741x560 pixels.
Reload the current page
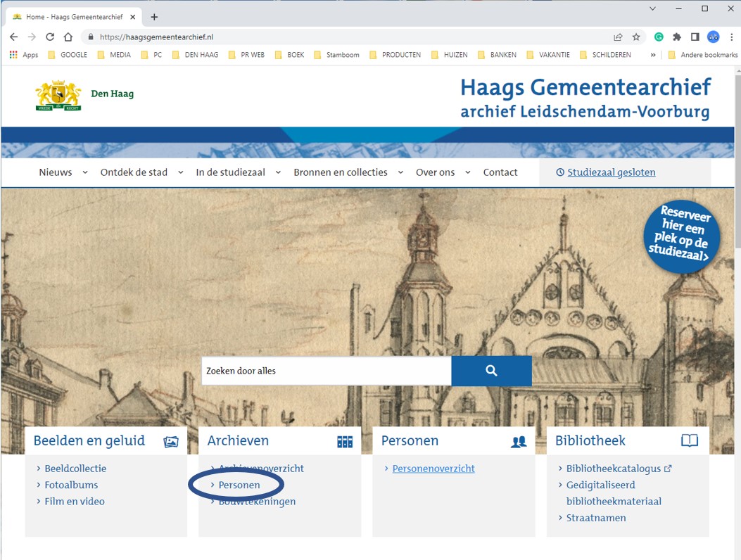(x=50, y=37)
